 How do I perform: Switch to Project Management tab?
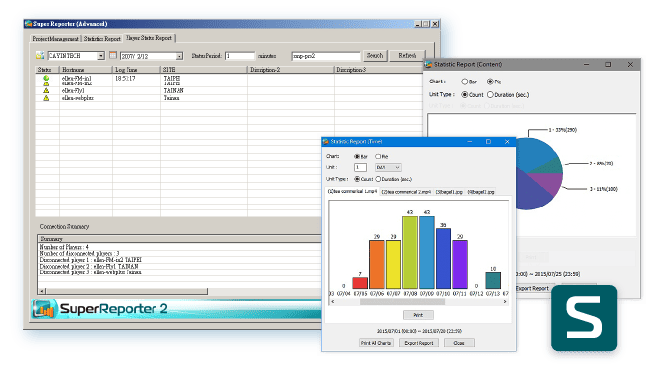(55, 39)
